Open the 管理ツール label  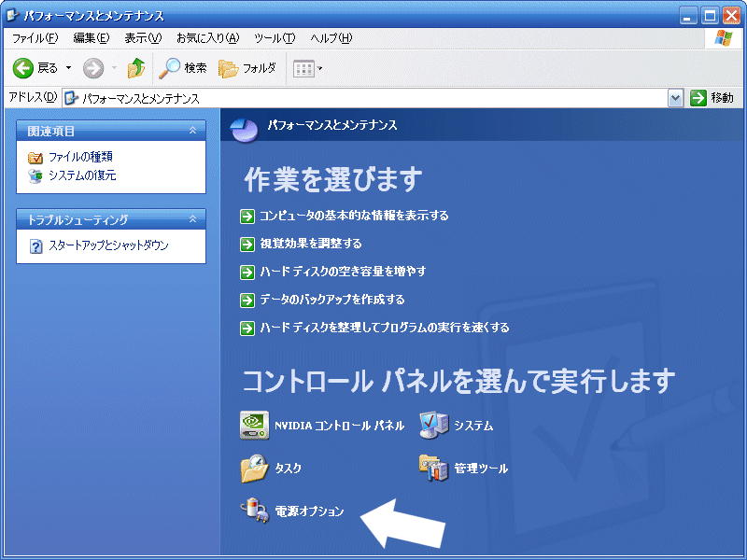tap(481, 469)
